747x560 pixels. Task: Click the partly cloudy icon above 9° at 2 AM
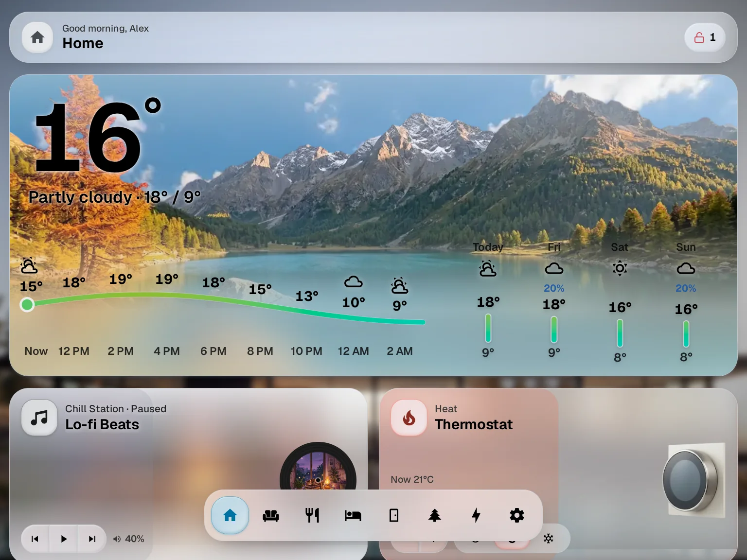(x=400, y=286)
